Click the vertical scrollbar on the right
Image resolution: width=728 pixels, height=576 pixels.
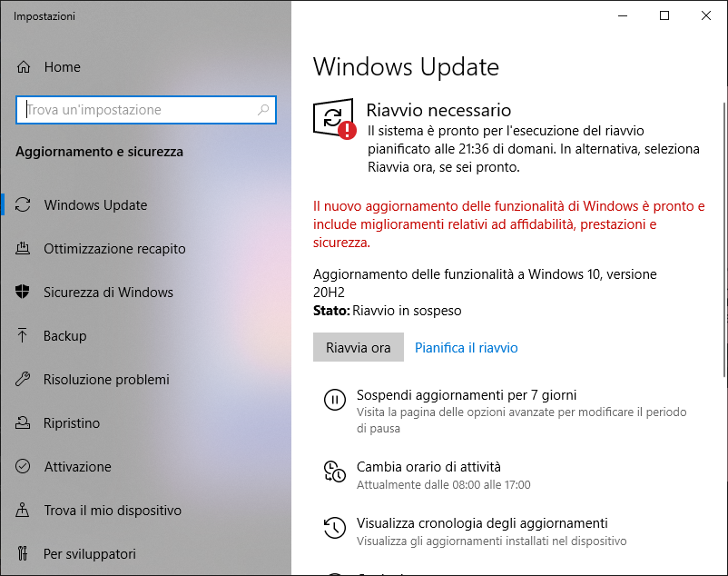tap(724, 239)
